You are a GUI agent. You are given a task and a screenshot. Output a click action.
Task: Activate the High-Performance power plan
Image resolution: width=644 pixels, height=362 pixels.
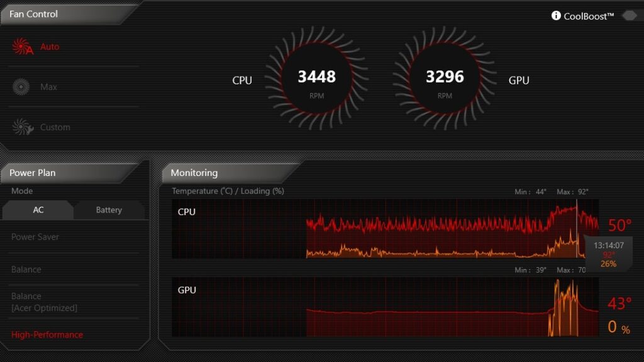47,334
